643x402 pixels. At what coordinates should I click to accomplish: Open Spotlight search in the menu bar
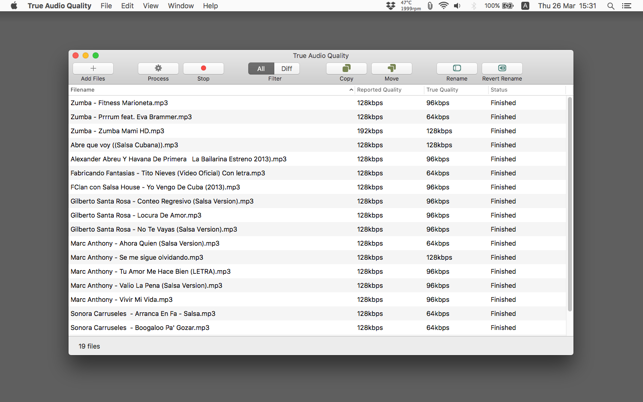click(x=611, y=6)
